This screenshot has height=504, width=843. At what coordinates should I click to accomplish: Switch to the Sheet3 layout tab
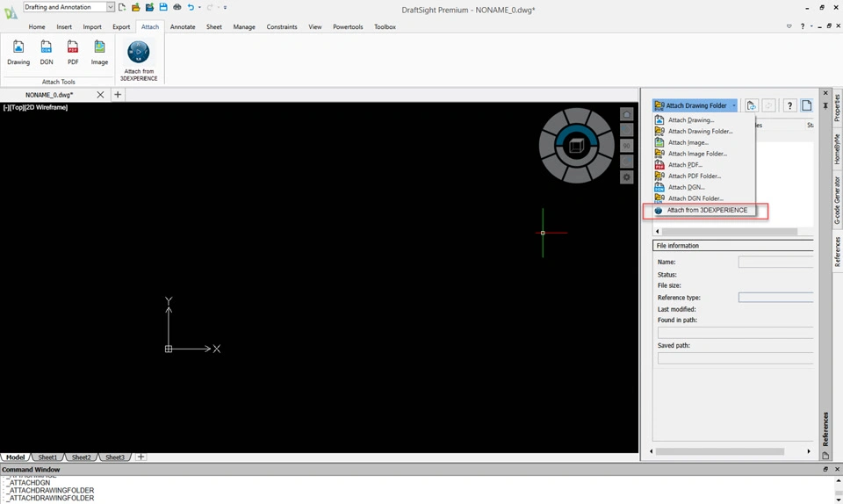(x=115, y=457)
